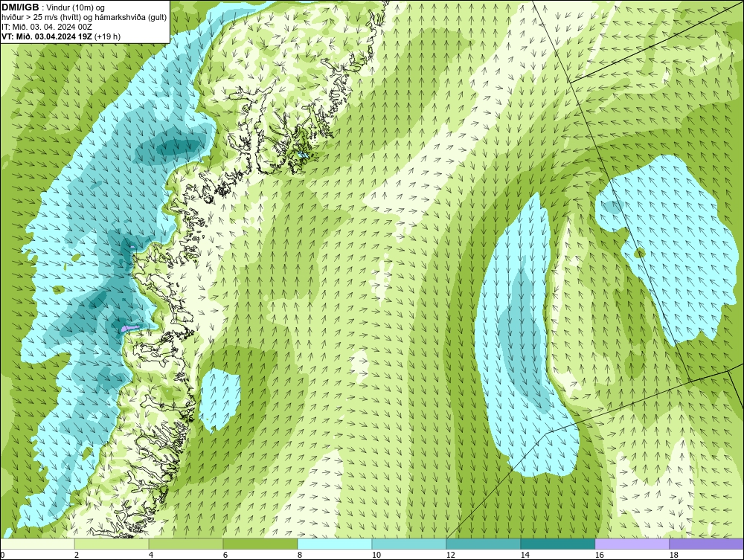
Task: Click the '(+19 h)' forecast offset text
Action: point(108,36)
